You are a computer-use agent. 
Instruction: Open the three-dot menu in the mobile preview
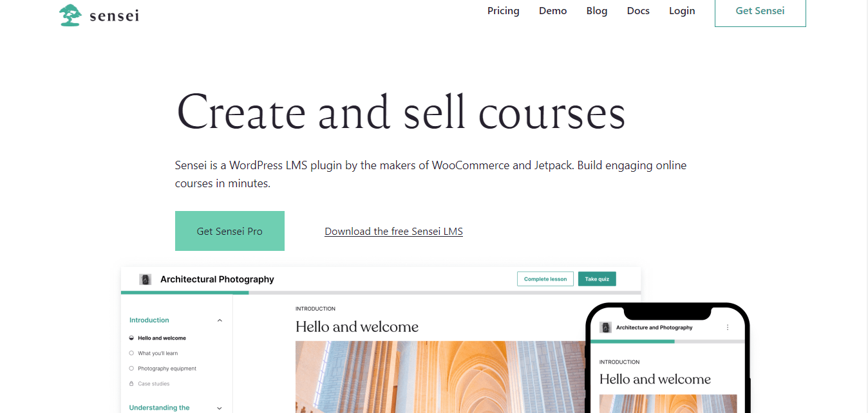pyautogui.click(x=728, y=327)
